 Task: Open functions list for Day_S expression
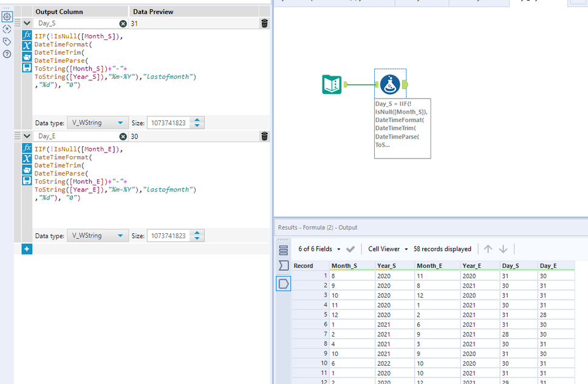(27, 35)
